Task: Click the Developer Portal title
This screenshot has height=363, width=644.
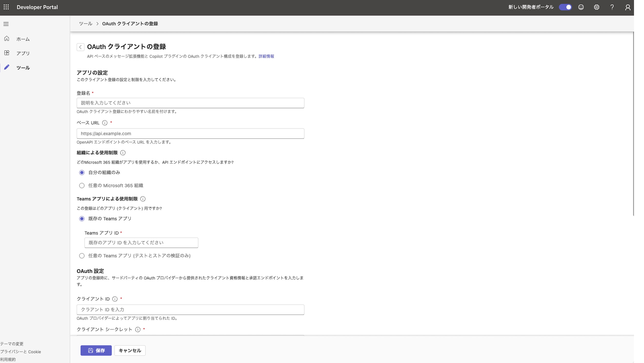Action: [x=37, y=7]
